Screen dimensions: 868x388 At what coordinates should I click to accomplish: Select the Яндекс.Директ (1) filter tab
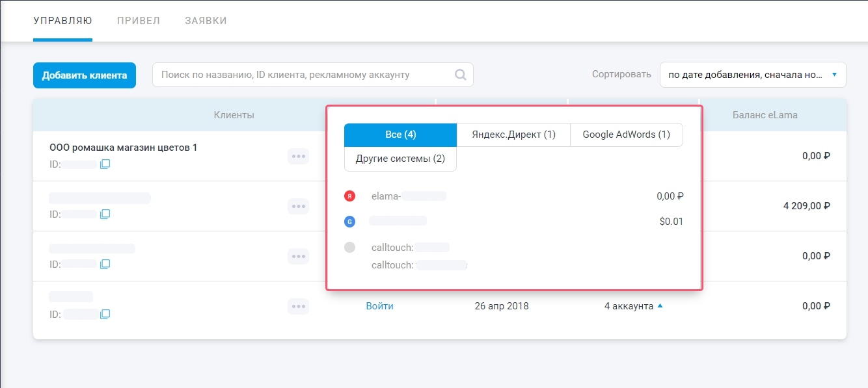click(513, 135)
